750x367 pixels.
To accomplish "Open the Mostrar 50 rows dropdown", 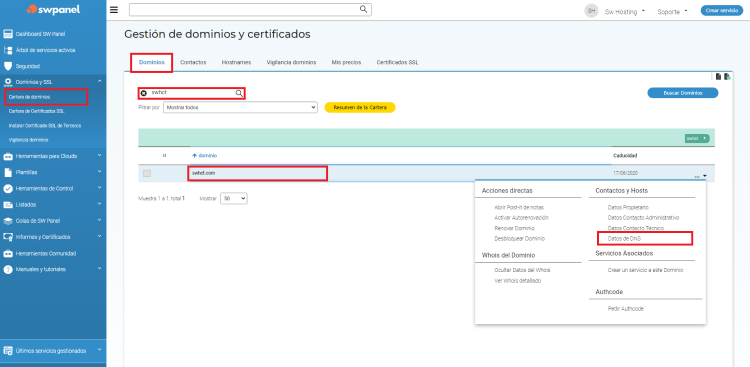I will point(233,199).
